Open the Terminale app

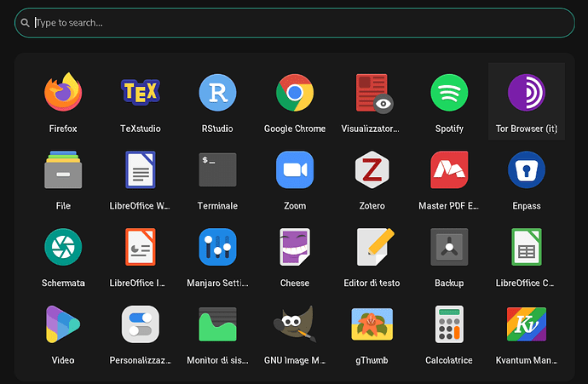[217, 169]
